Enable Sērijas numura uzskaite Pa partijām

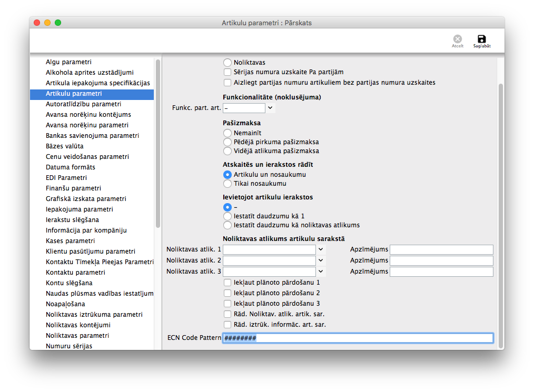[x=228, y=72]
